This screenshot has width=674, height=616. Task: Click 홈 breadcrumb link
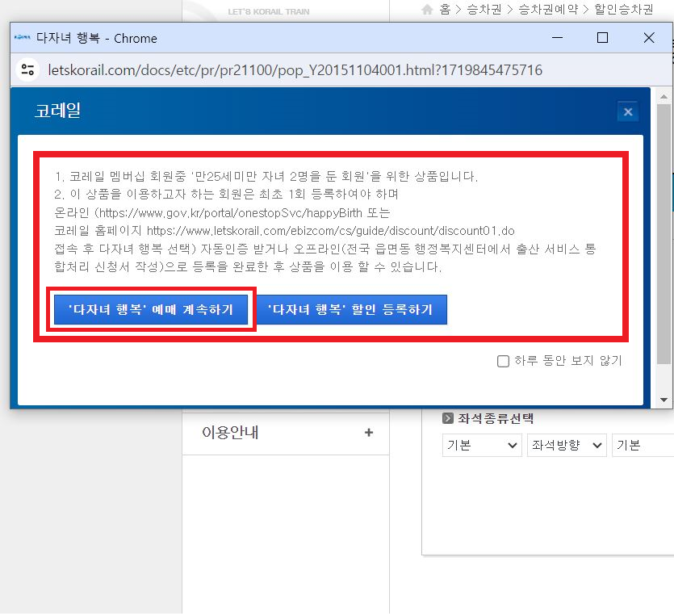pyautogui.click(x=445, y=9)
